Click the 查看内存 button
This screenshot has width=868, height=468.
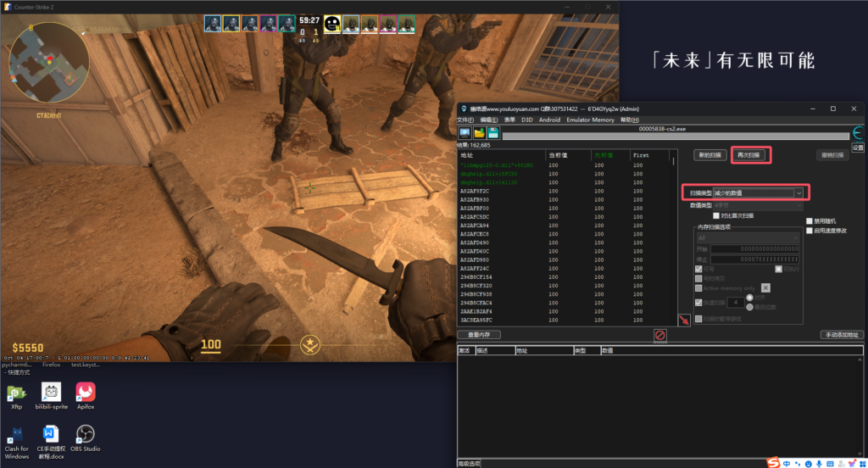point(479,335)
